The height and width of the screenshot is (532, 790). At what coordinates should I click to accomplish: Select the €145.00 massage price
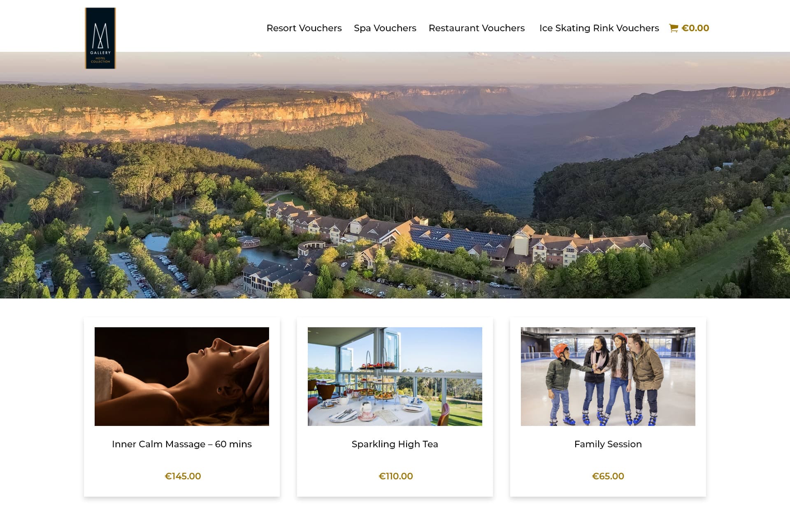[183, 476]
